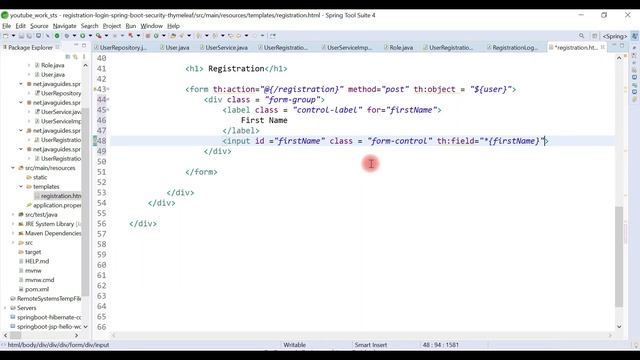The height and width of the screenshot is (360, 640).
Task: Switch to the UserService.java editor tab
Action: pos(223,47)
